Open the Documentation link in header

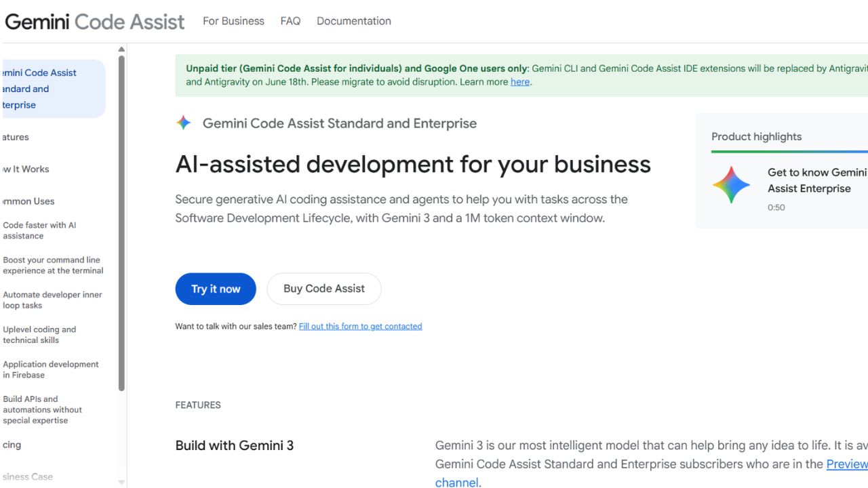354,21
